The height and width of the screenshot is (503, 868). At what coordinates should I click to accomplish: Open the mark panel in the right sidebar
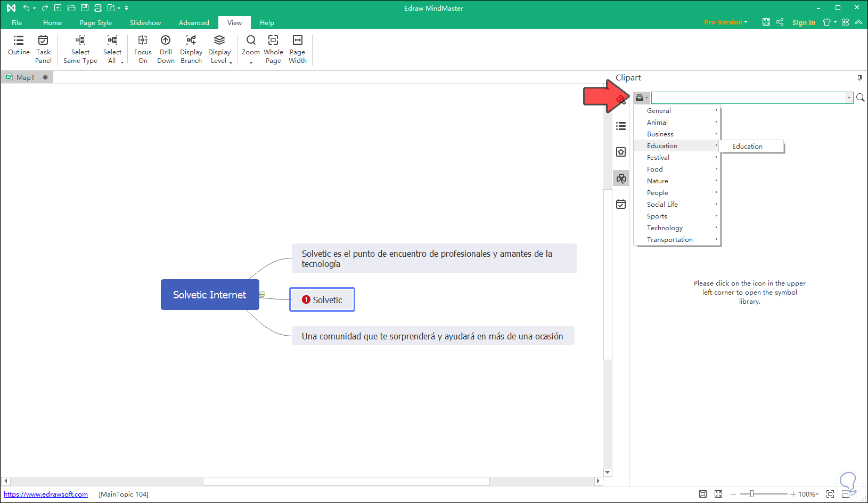click(621, 152)
